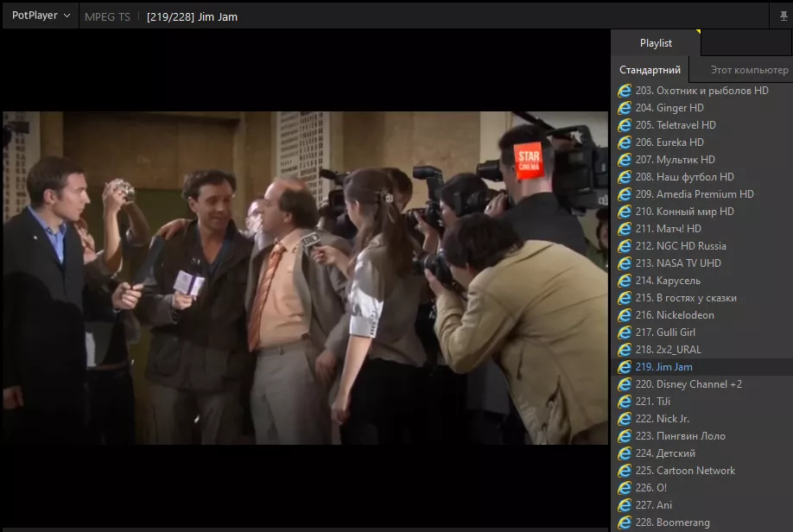The height and width of the screenshot is (532, 793).
Task: Choose 220. Disney Channel +2
Action: coord(702,383)
